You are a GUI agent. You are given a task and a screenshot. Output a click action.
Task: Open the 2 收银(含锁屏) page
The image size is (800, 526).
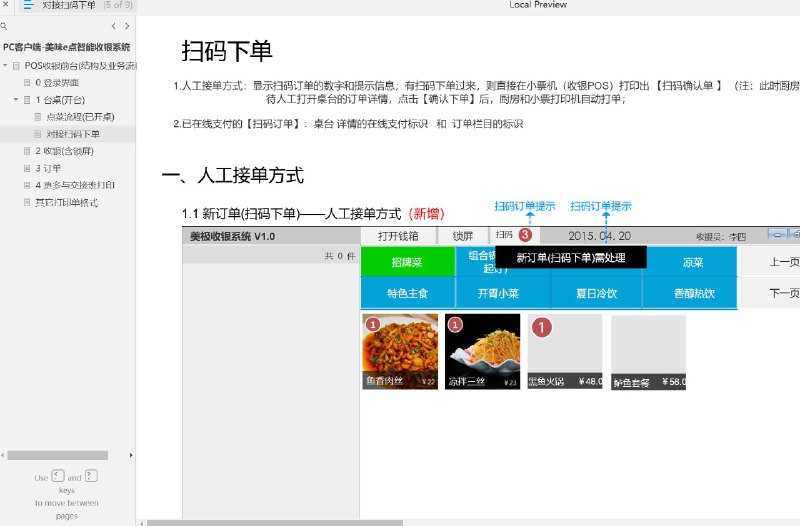pyautogui.click(x=64, y=151)
